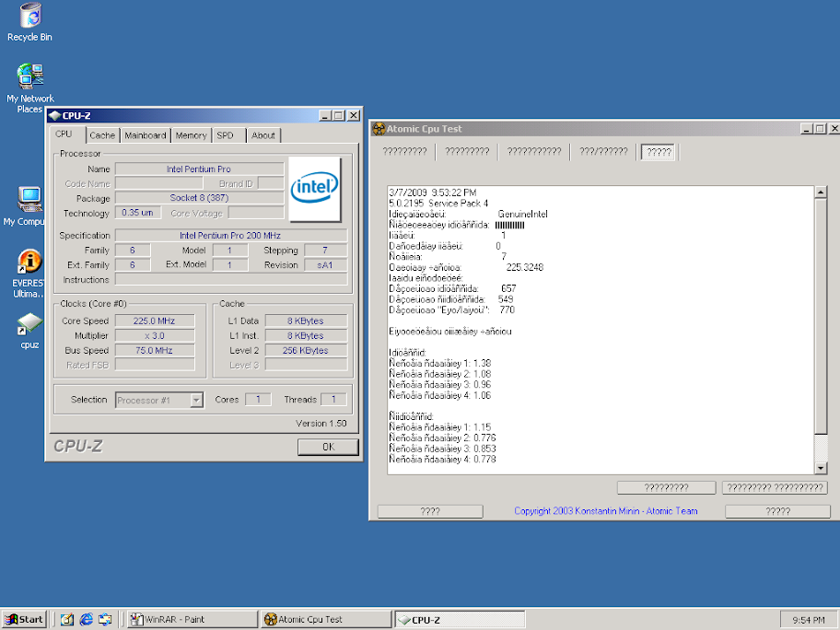Image resolution: width=840 pixels, height=630 pixels.
Task: Click the OK button in CPU-Z
Action: tap(328, 447)
